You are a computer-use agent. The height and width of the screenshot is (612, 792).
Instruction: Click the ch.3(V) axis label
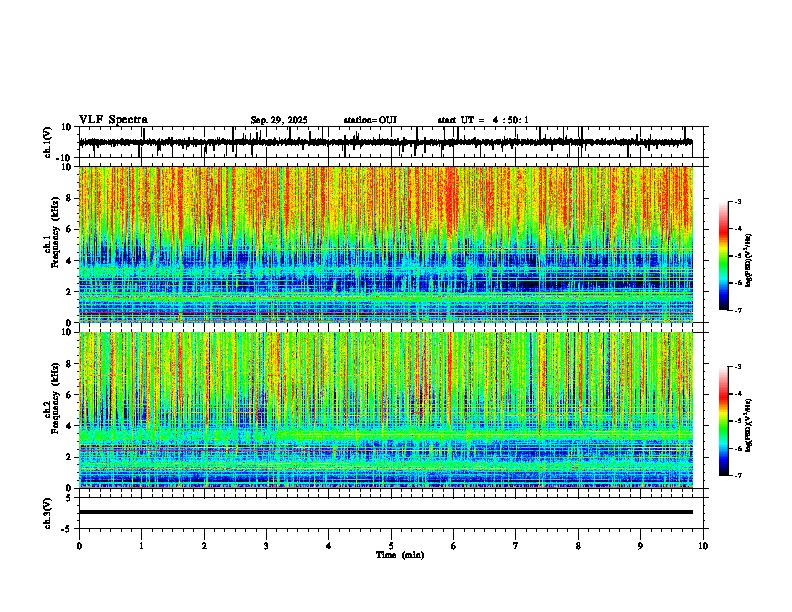(x=48, y=514)
